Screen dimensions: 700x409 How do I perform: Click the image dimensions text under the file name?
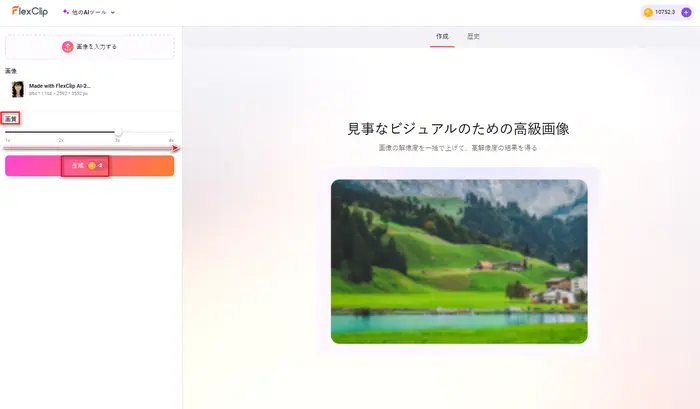pos(58,94)
